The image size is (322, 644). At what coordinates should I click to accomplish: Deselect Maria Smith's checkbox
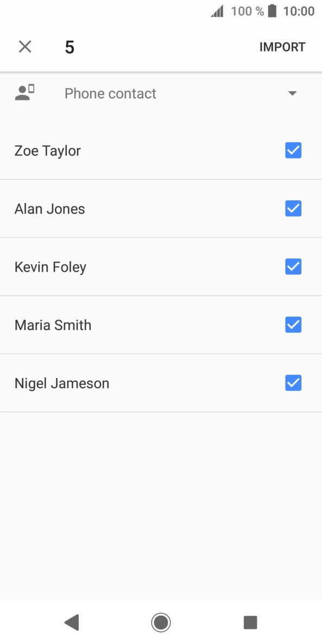293,325
